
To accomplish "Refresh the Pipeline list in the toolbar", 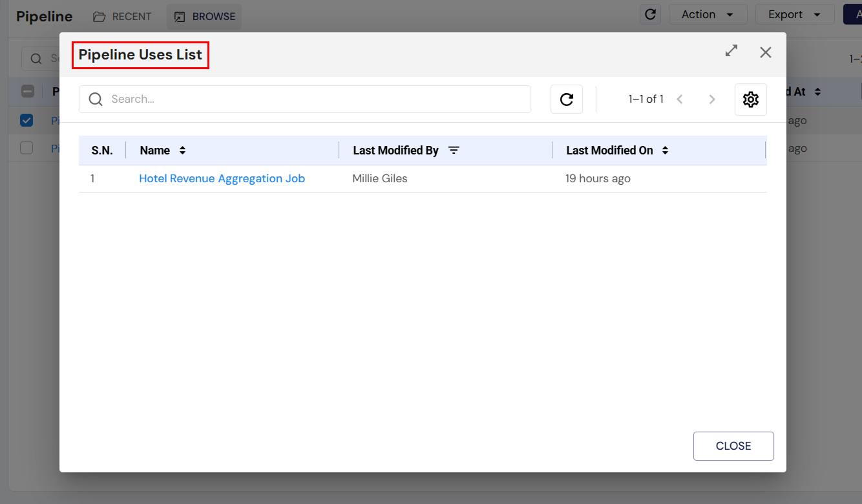I will tap(650, 14).
